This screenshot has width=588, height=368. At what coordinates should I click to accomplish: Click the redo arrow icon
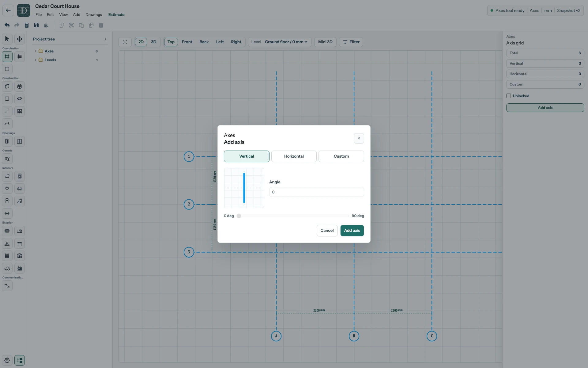(x=17, y=25)
